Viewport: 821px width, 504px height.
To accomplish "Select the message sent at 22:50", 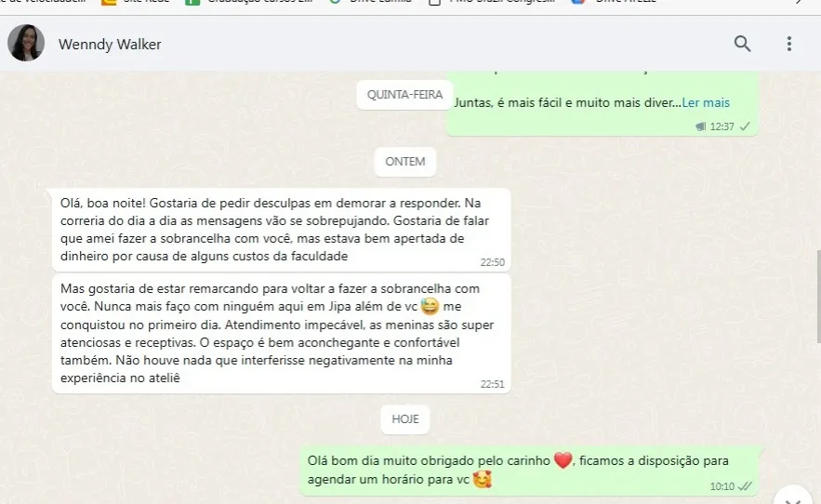I will tap(281, 230).
